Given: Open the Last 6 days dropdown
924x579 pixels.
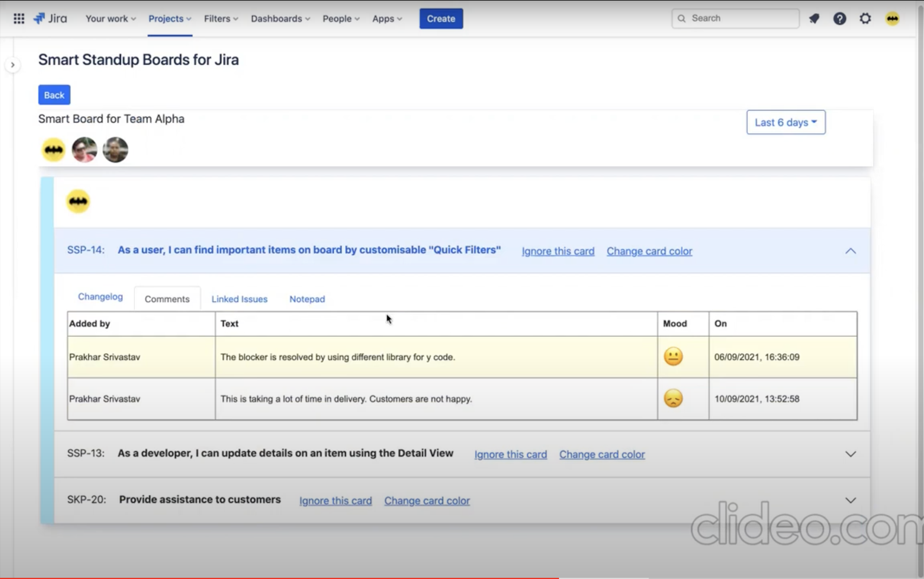Looking at the screenshot, I should [x=785, y=122].
